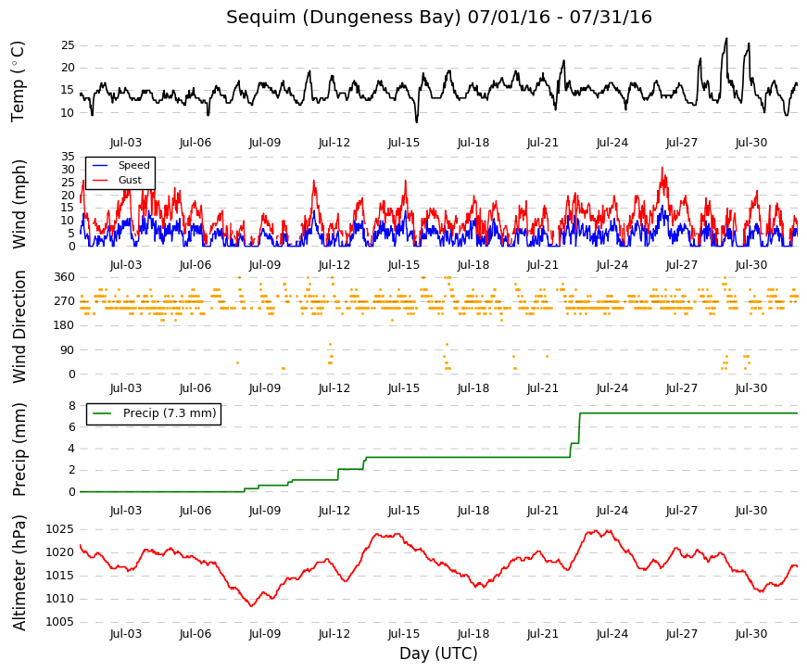This screenshot has height=672, width=807.
Task: Click the Wind Direction axis label
Action: click(x=19, y=326)
